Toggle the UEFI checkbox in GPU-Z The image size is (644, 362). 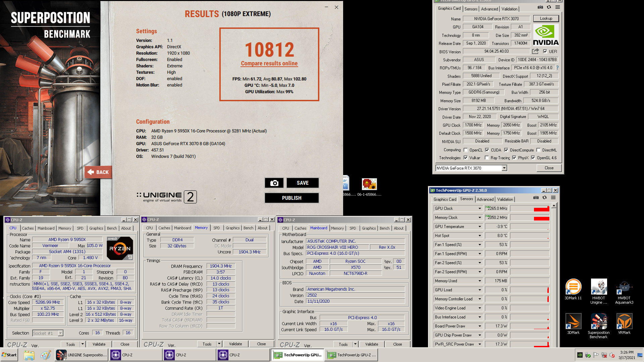(545, 51)
